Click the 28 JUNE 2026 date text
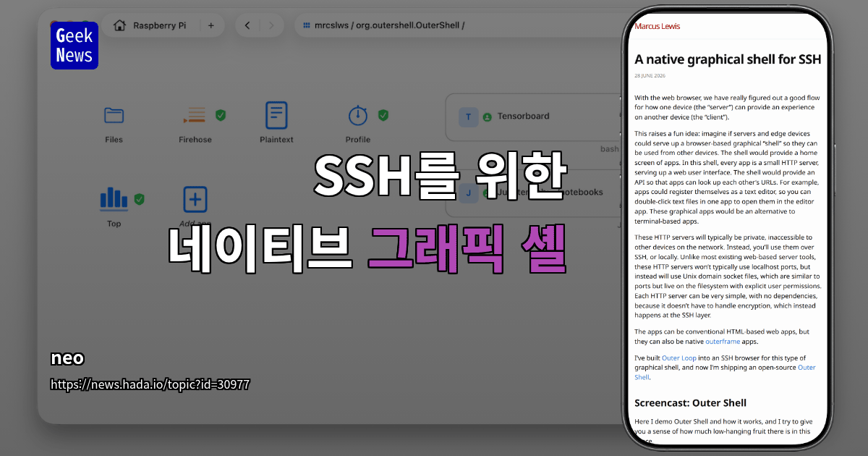The height and width of the screenshot is (456, 868). (x=650, y=75)
